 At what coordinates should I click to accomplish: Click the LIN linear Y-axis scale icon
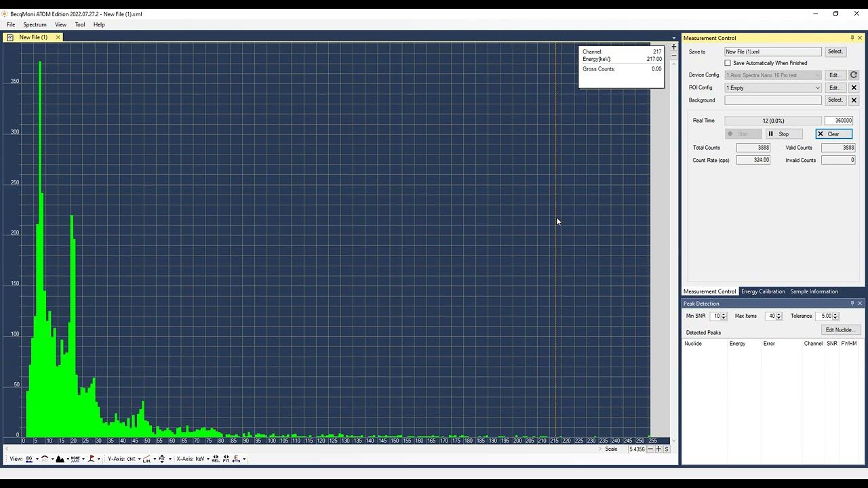click(x=146, y=459)
